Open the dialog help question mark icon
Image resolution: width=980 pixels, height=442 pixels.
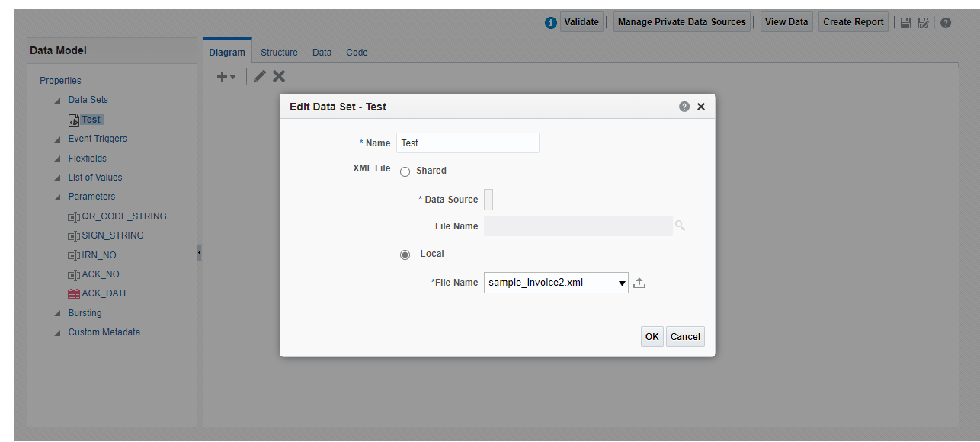684,107
